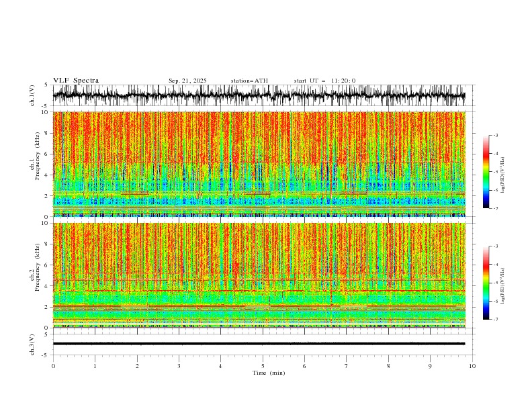Click the ch.1 spectrogram panel
This screenshot has width=532, height=411.
(259, 164)
